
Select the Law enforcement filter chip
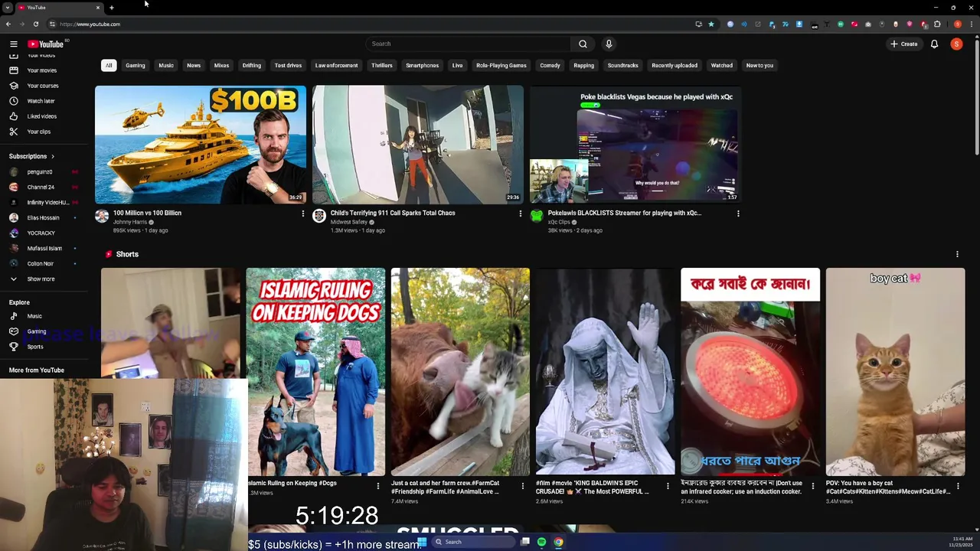pyautogui.click(x=336, y=66)
